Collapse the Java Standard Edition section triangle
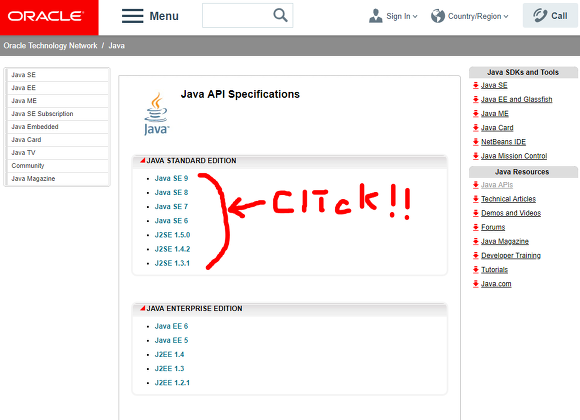 point(142,160)
